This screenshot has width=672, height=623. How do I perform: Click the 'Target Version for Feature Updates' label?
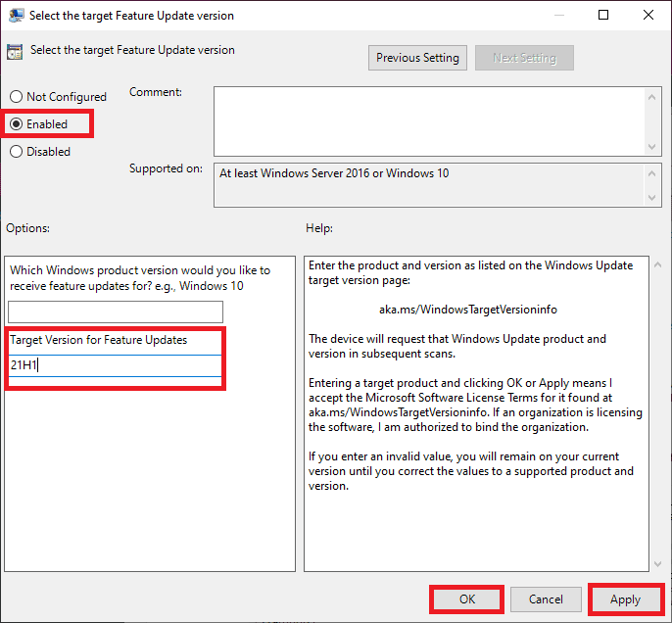99,340
